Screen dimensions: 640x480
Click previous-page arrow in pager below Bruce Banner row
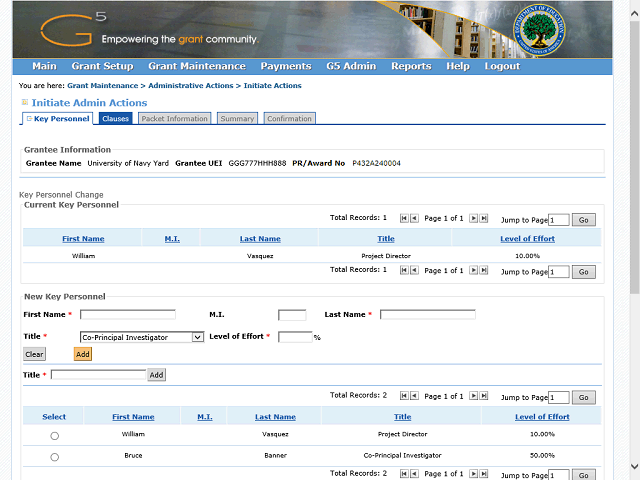point(414,474)
